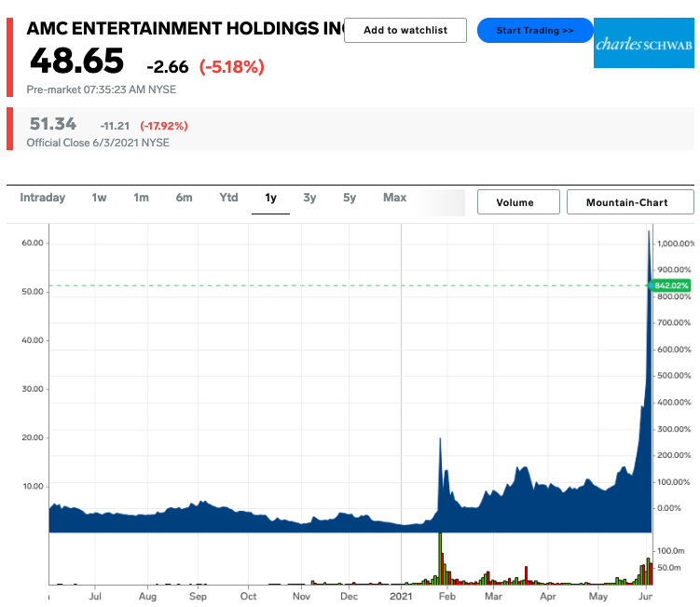Click the 51.34 official close price
This screenshot has width=700, height=607.
click(x=53, y=124)
